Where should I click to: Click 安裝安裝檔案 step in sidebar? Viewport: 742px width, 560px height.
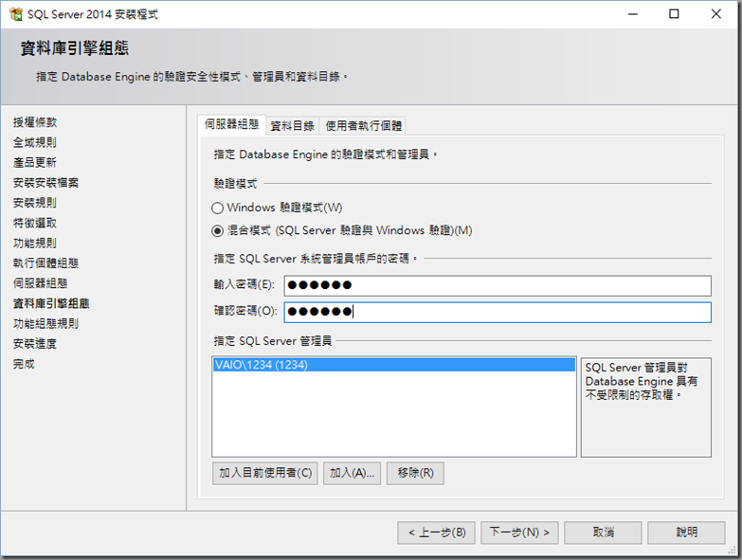(45, 183)
